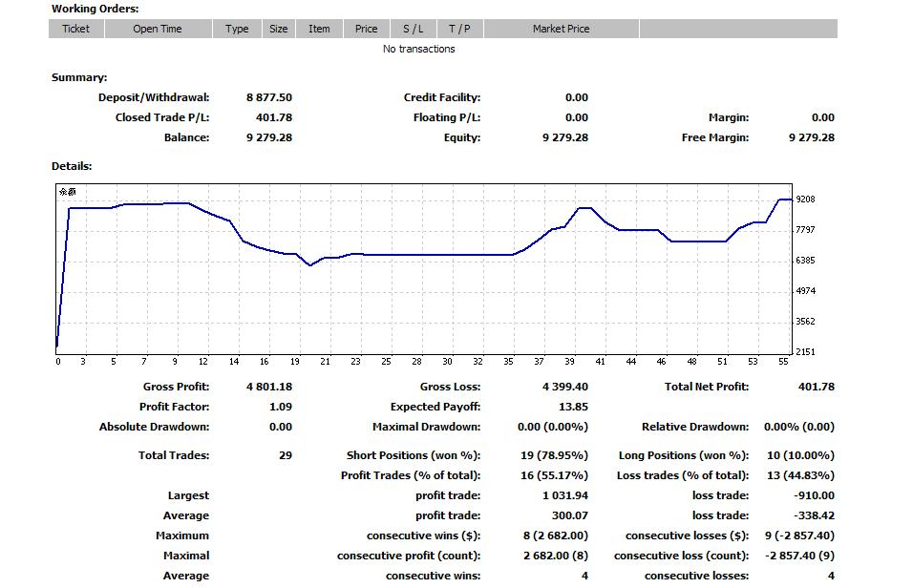Select the Long Positions value 10 (10.00%)
This screenshot has height=588, width=913.
point(800,455)
